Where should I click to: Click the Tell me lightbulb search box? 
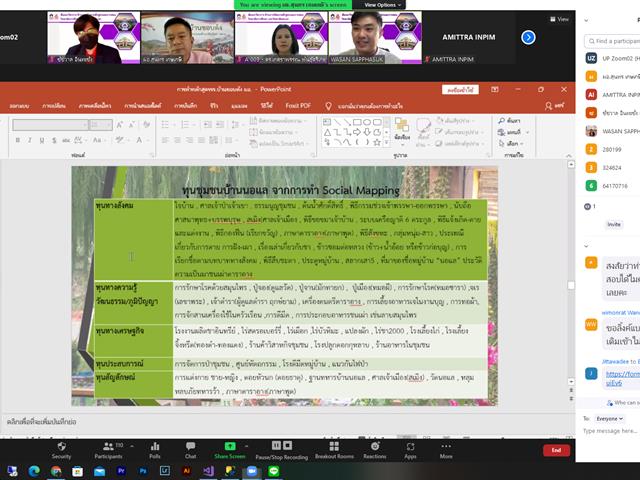[364, 106]
